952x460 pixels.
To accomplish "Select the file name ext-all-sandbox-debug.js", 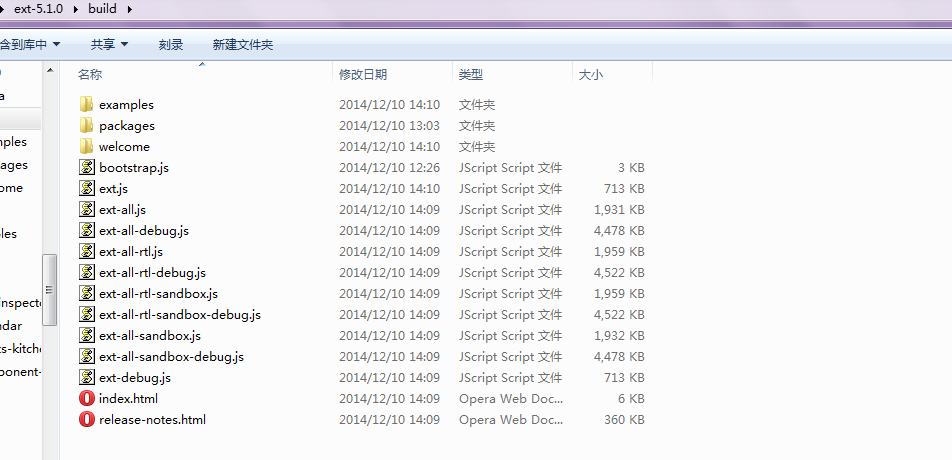I will pos(172,357).
